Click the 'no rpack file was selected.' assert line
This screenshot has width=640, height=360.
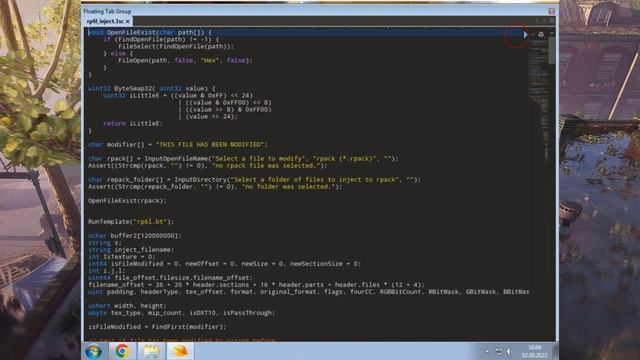(x=207, y=165)
